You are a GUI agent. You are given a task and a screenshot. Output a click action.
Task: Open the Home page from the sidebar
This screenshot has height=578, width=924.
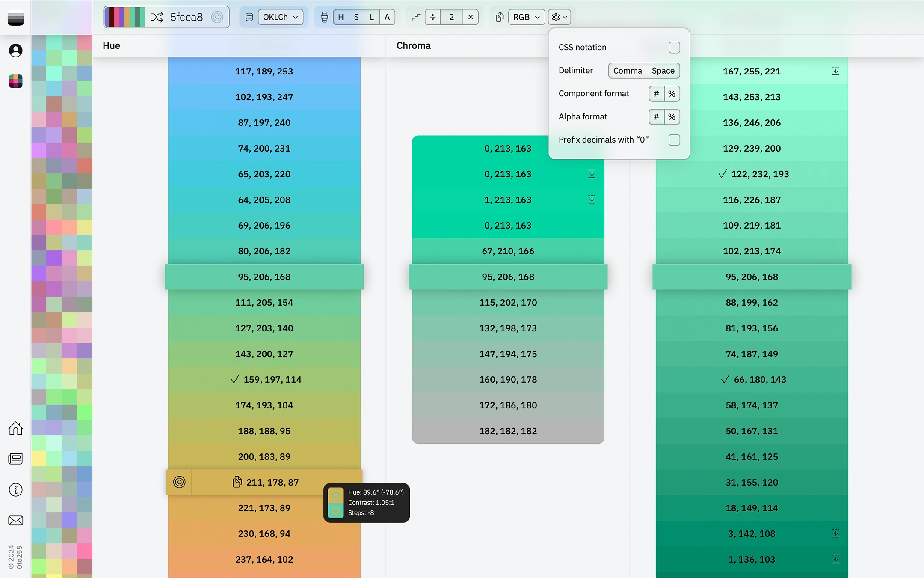[x=15, y=428]
